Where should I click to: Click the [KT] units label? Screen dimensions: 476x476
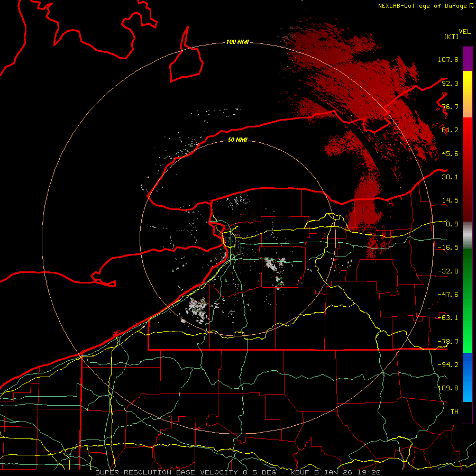pos(451,36)
